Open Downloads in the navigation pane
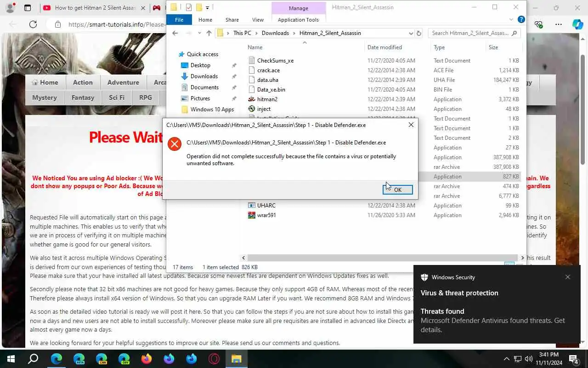This screenshot has width=588, height=368. tap(204, 76)
